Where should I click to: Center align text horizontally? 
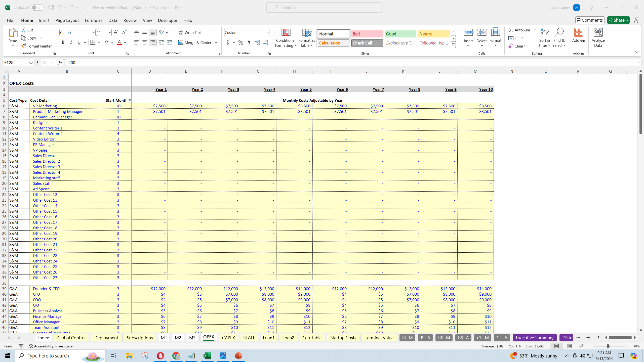pos(144,42)
